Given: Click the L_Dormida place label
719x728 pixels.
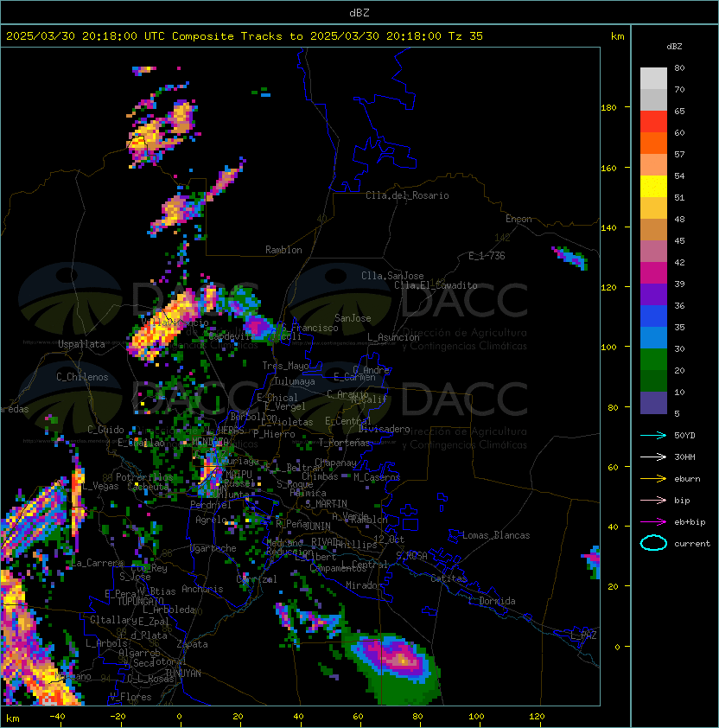Looking at the screenshot, I should click(492, 601).
